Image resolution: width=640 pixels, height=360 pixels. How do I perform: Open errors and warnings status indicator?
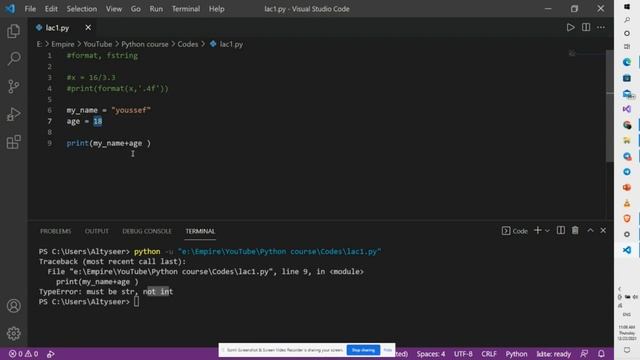23,354
